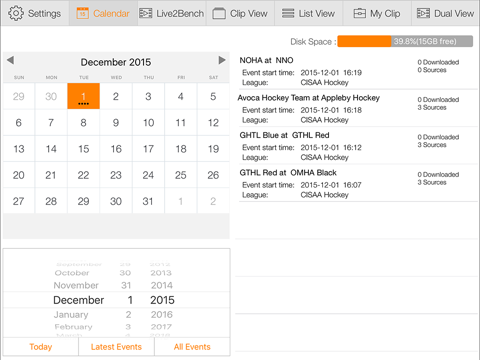Click start time 2015-12-01 16:18

click(x=331, y=110)
